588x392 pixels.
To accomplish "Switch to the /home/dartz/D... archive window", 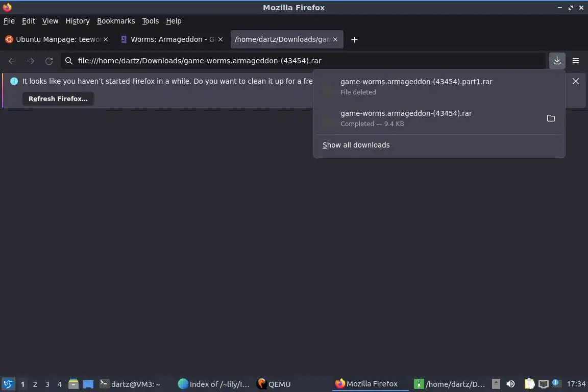I will pos(449,384).
